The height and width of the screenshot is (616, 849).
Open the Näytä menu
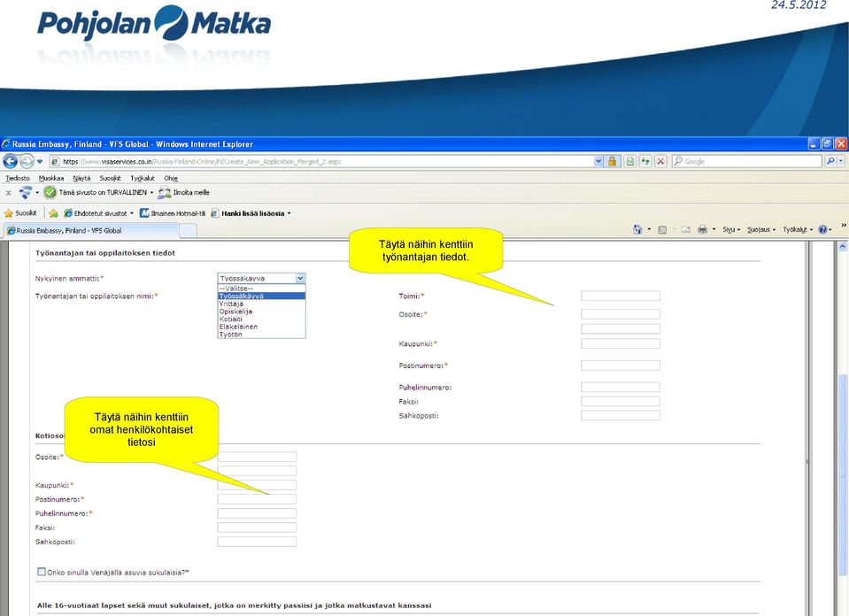point(81,178)
